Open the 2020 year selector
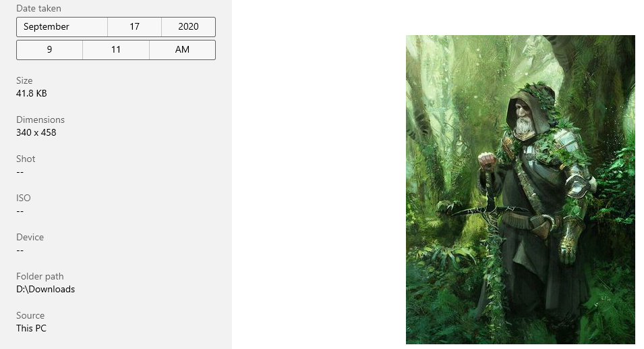Image resolution: width=644 pixels, height=349 pixels. click(188, 27)
